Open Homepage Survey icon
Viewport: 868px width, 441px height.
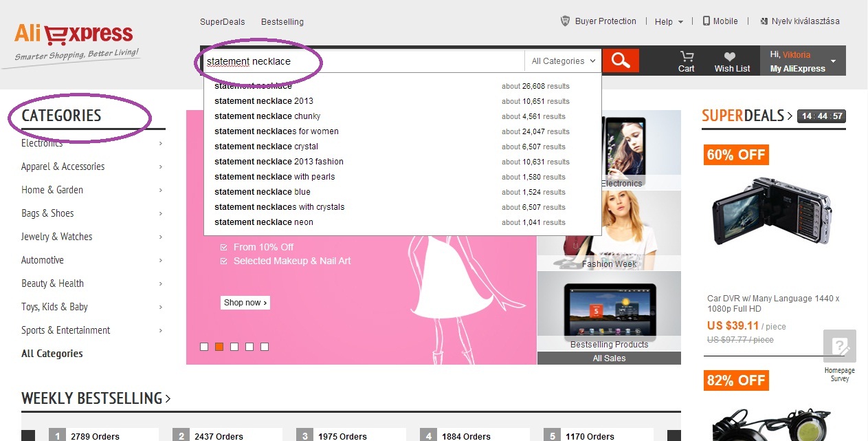[840, 346]
